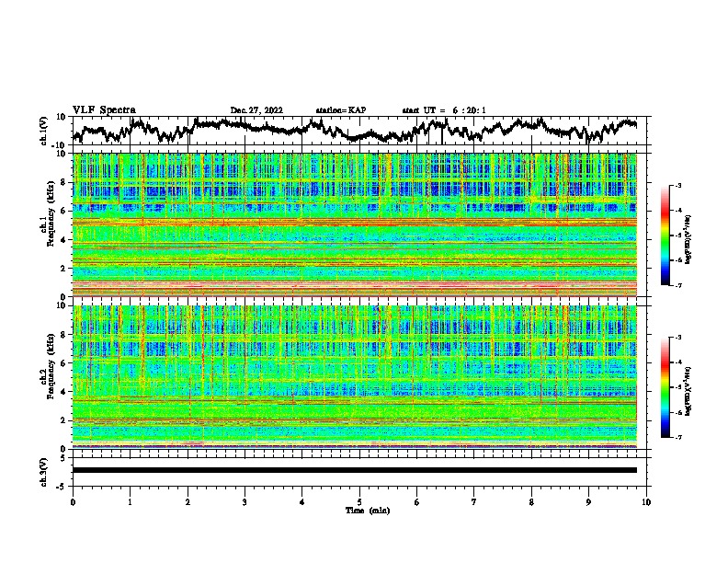Screen dimensions: 728x563
Task: Click the "9" tick on the time axis
Action: pyautogui.click(x=588, y=502)
